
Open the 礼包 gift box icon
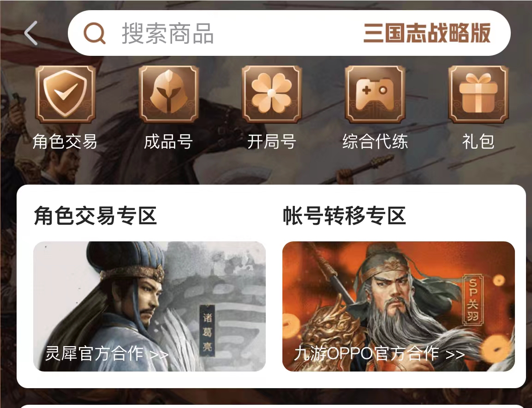[x=478, y=94]
